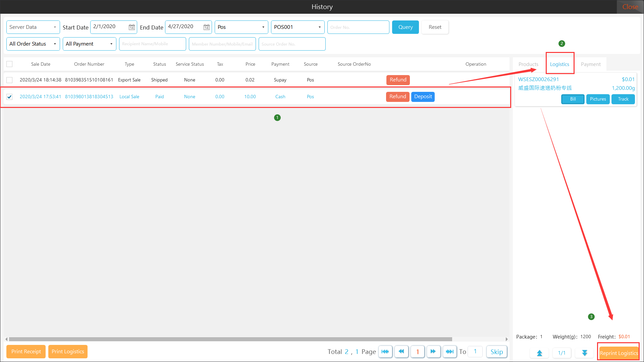
Task: Open the All Order Status dropdown
Action: pos(33,44)
